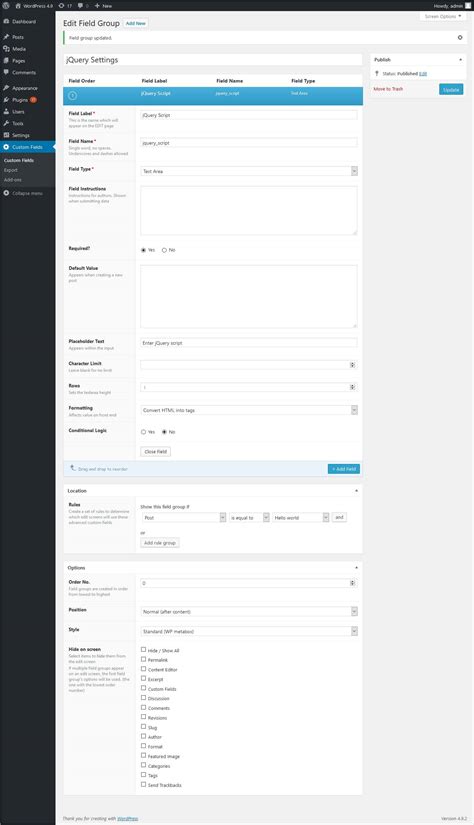This screenshot has height=825, width=474.
Task: Click the Update publish button
Action: [451, 89]
